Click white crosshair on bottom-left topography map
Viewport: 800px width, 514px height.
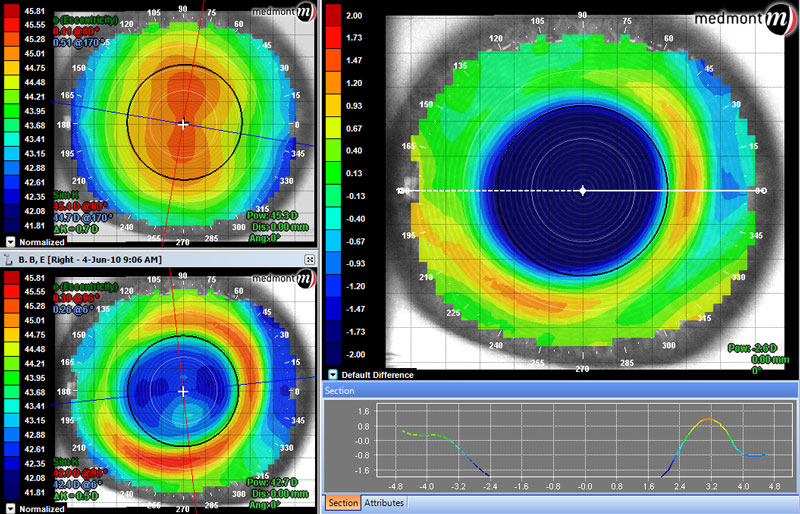pyautogui.click(x=183, y=391)
